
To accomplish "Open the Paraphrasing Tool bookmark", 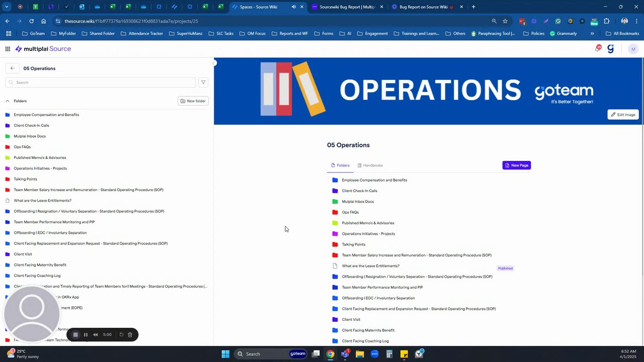I will pyautogui.click(x=493, y=34).
